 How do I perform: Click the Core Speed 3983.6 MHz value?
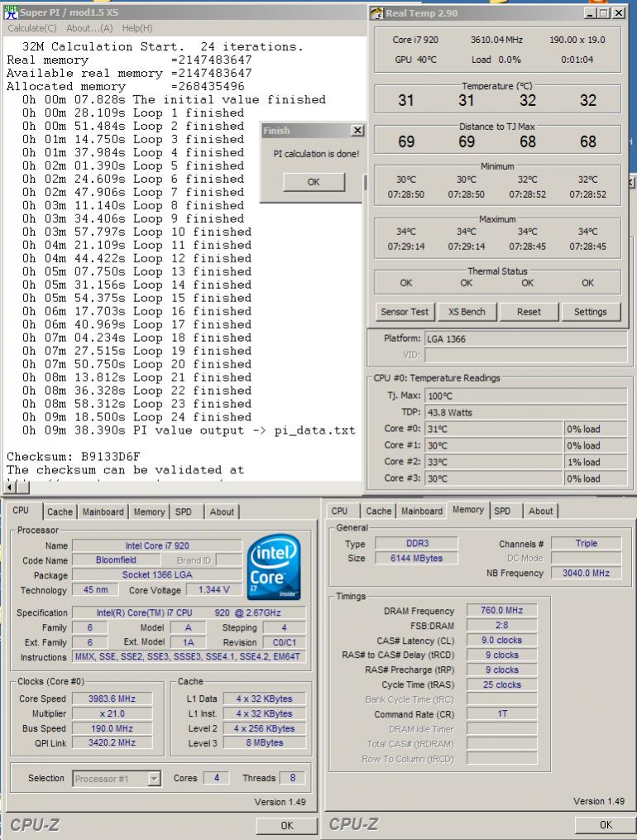pos(112,698)
